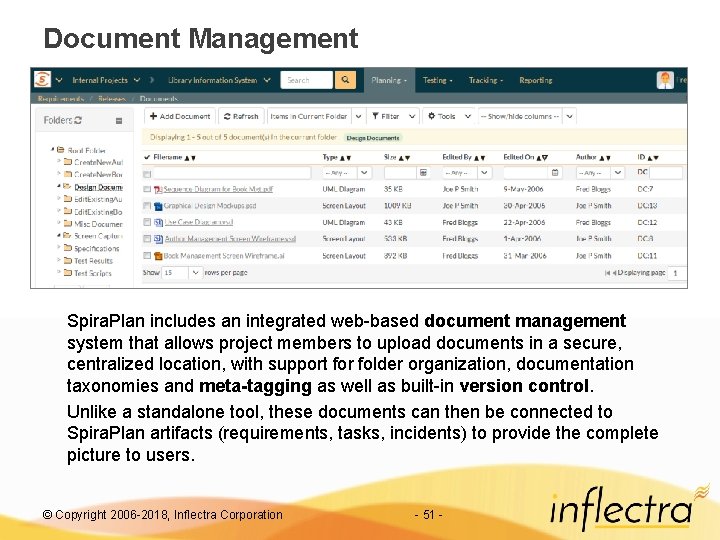Sort Filename column ascending arrow
Viewport: 720px width, 540px height.
(187, 158)
